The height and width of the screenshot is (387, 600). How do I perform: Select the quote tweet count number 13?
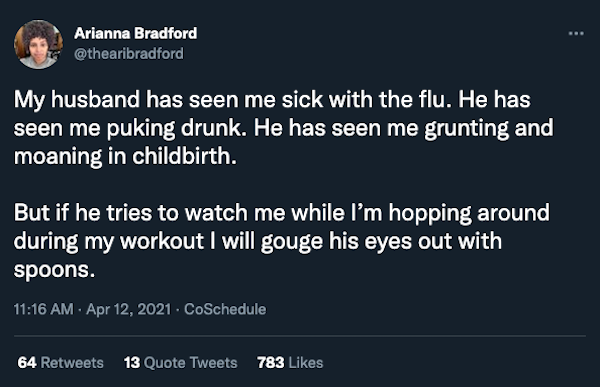[132, 363]
